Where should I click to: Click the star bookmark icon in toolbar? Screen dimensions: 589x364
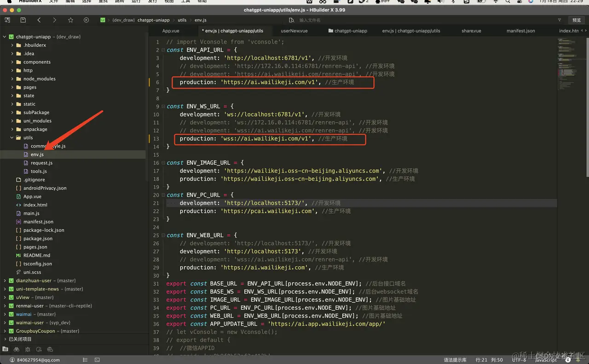pyautogui.click(x=70, y=20)
